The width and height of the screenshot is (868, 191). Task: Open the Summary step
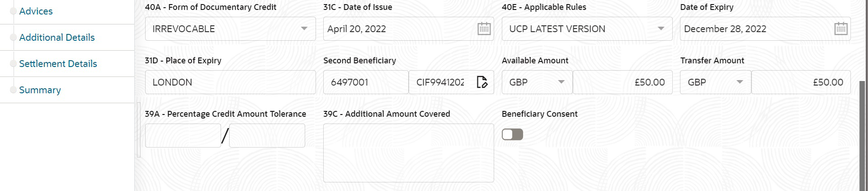click(40, 90)
